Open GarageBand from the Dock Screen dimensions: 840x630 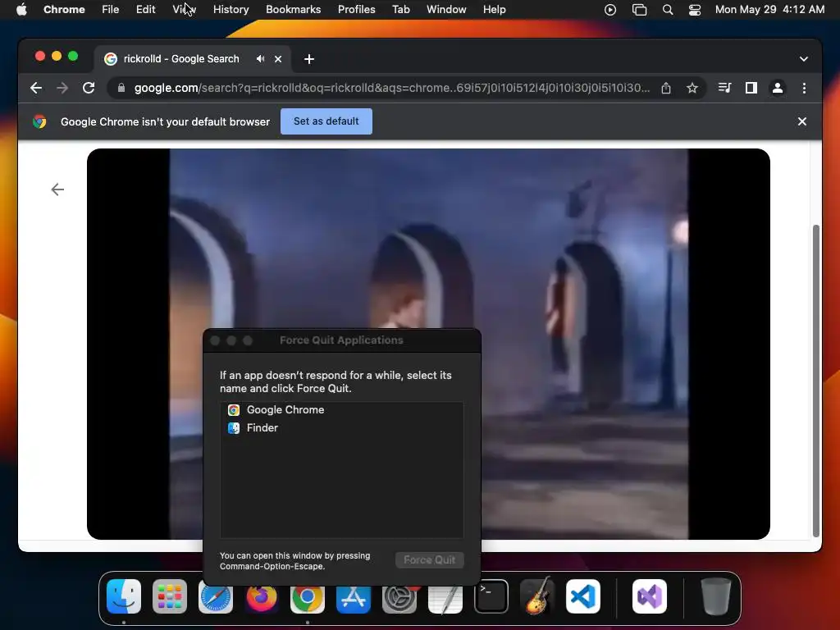click(x=537, y=596)
